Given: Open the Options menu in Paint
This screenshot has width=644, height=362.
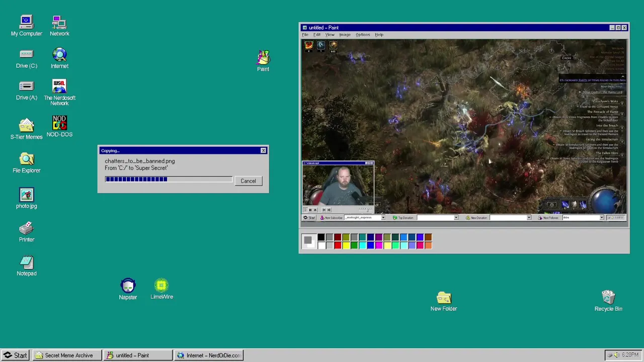Looking at the screenshot, I should click(x=363, y=35).
